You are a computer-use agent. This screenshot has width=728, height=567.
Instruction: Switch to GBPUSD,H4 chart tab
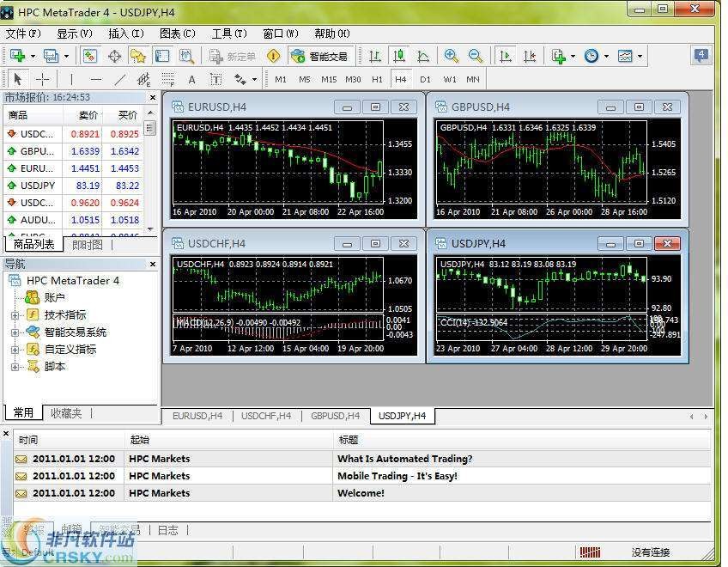(335, 416)
